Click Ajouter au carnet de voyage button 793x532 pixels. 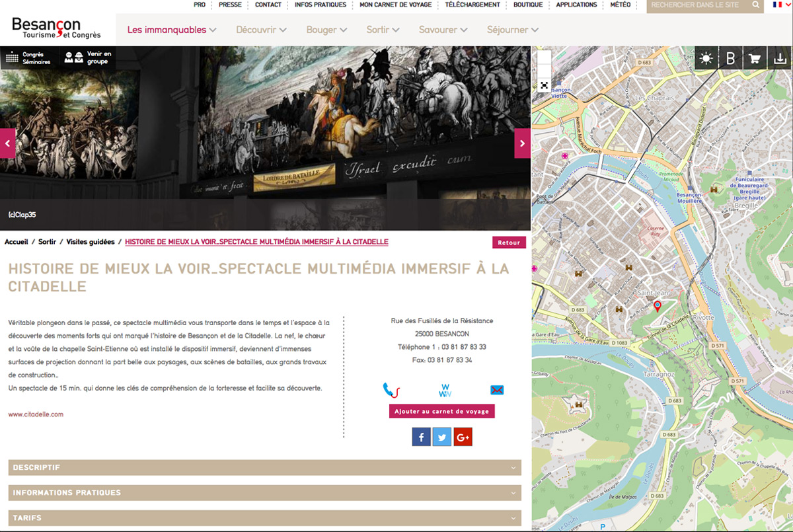442,411
